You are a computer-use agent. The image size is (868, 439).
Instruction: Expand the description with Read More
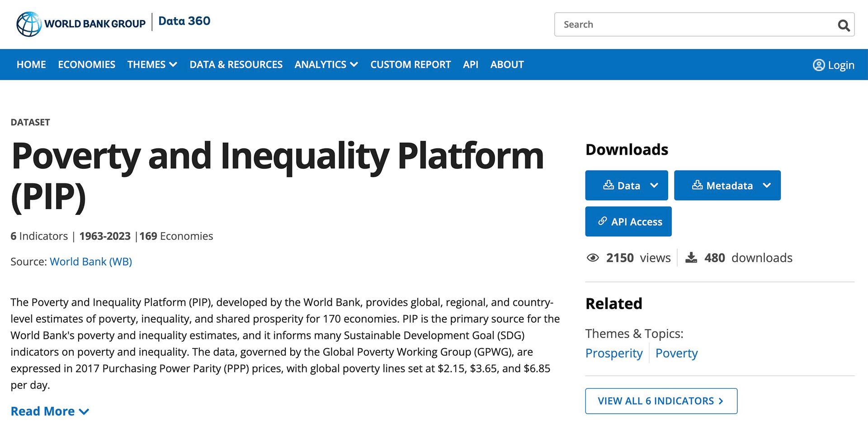(50, 411)
